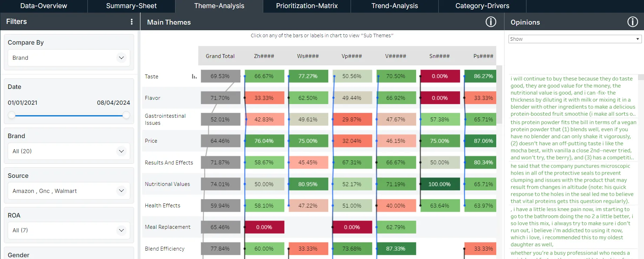The width and height of the screenshot is (644, 259).
Task: Open the Show dropdown in Opinions panel
Action: pyautogui.click(x=575, y=39)
